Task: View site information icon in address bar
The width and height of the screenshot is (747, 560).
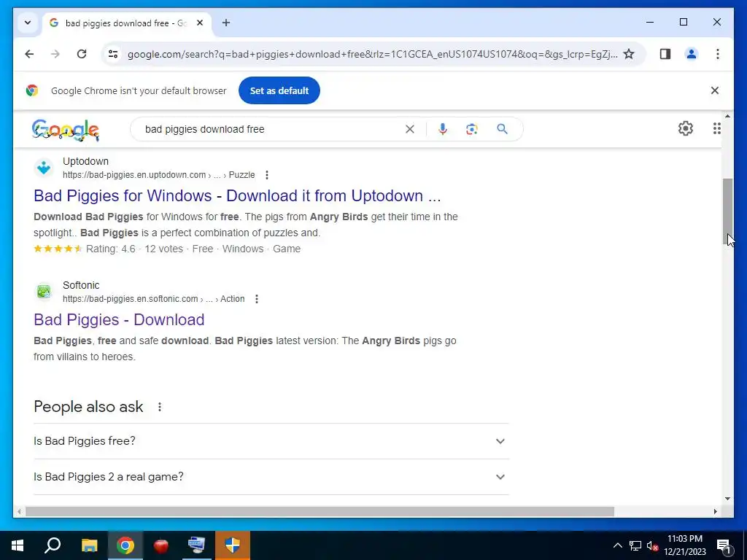Action: 113,54
